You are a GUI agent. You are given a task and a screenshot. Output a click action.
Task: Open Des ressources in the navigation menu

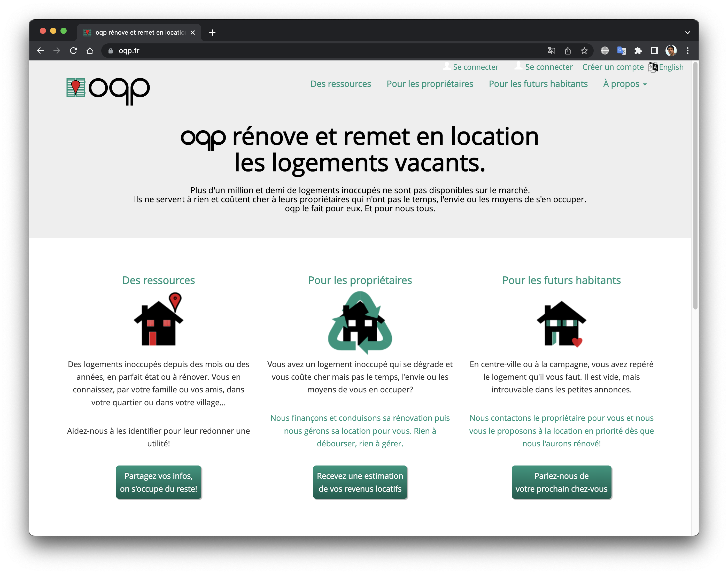(340, 84)
